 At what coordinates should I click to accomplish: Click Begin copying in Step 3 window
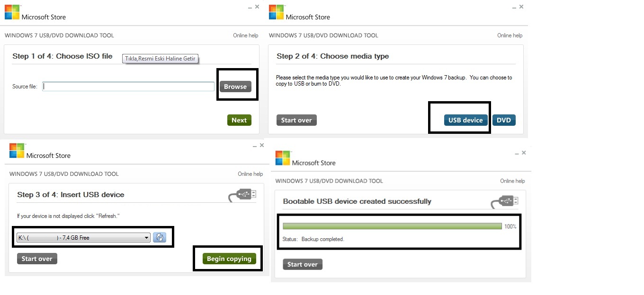click(229, 259)
